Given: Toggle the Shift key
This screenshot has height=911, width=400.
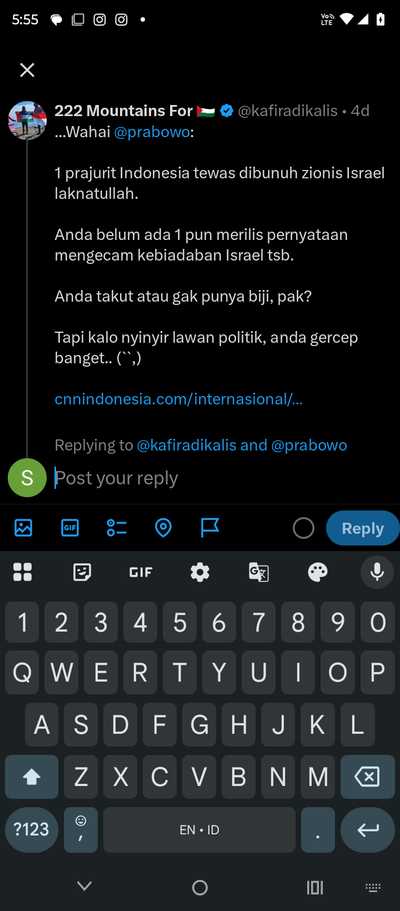Looking at the screenshot, I should click(31, 777).
